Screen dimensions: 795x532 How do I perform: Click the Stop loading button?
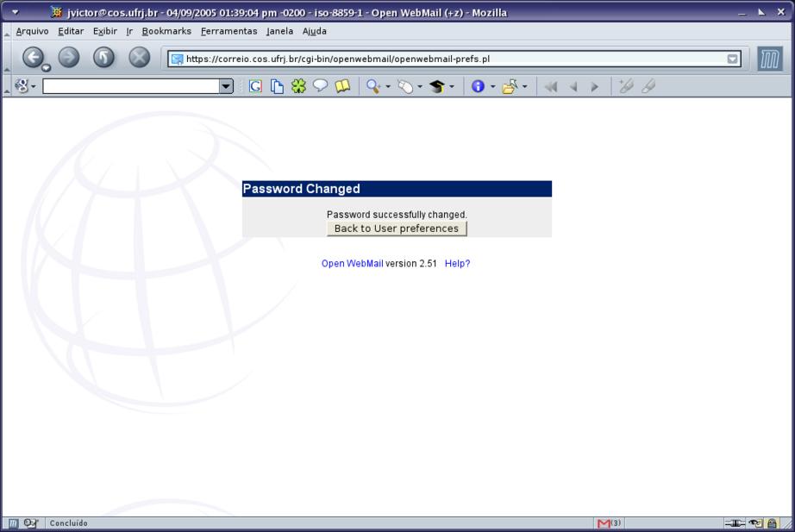point(139,59)
